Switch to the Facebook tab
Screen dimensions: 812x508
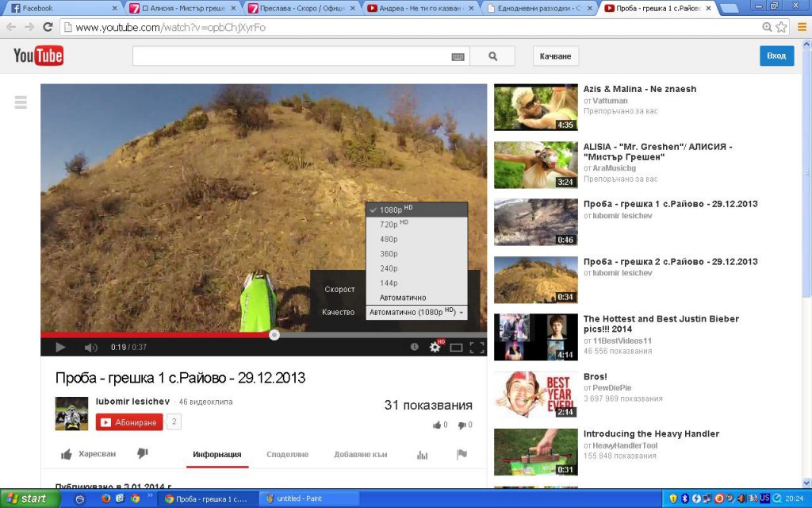point(62,8)
